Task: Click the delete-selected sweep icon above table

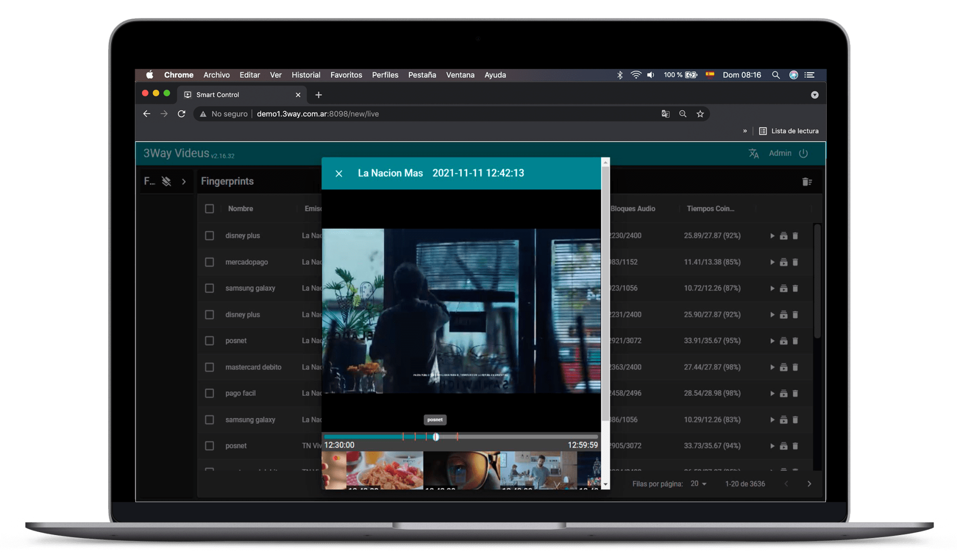Action: pos(807,182)
